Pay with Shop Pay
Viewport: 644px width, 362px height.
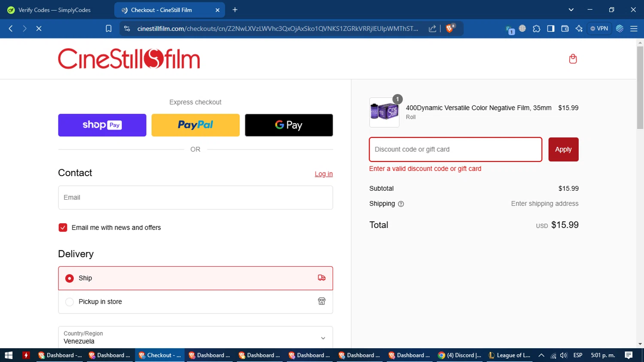pyautogui.click(x=102, y=125)
